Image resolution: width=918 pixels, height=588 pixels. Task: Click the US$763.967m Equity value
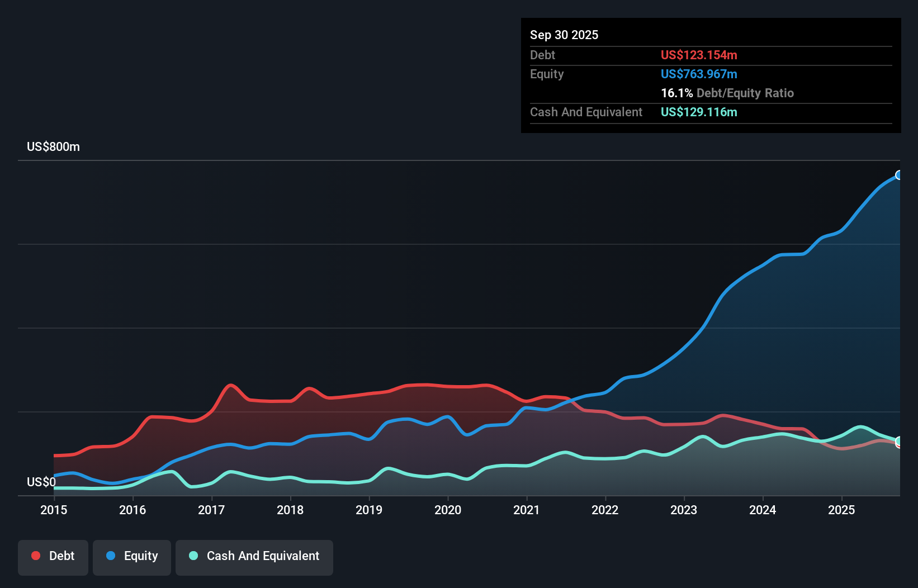[x=699, y=74]
